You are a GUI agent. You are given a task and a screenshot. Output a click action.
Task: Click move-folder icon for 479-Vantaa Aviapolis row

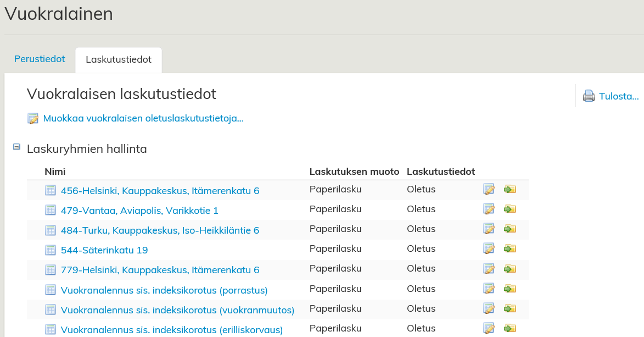tap(509, 209)
